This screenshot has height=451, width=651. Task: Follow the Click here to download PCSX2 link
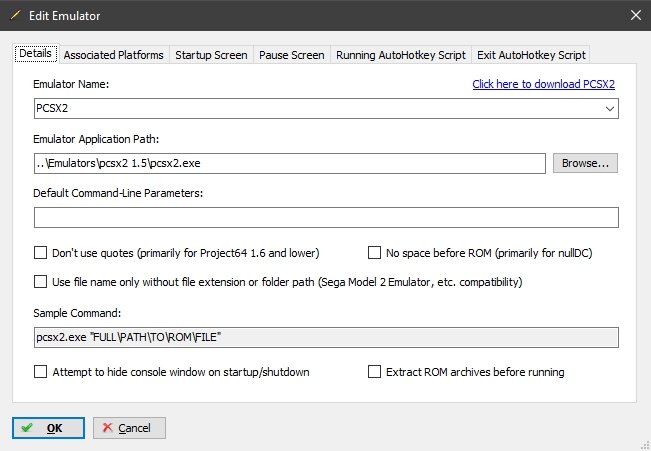[x=543, y=84]
